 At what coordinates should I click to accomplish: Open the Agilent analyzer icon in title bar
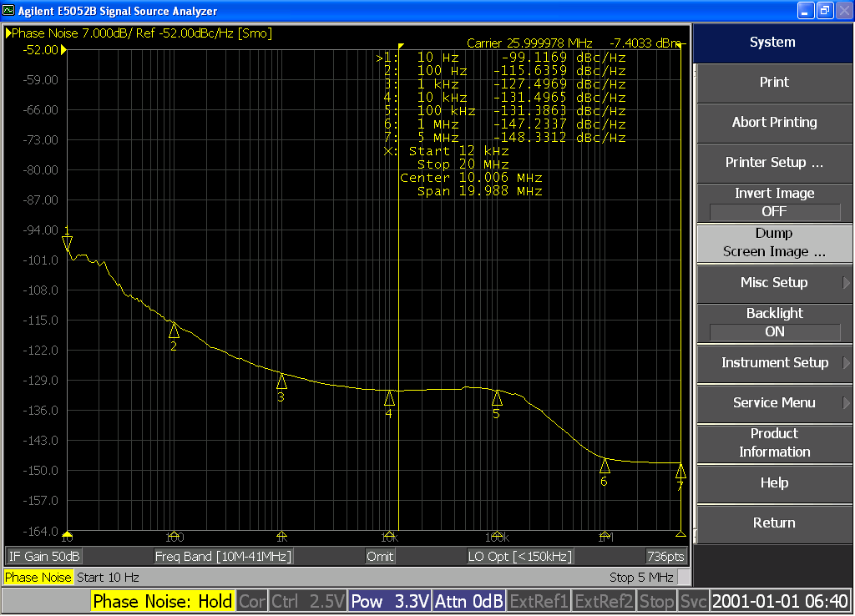(8, 10)
